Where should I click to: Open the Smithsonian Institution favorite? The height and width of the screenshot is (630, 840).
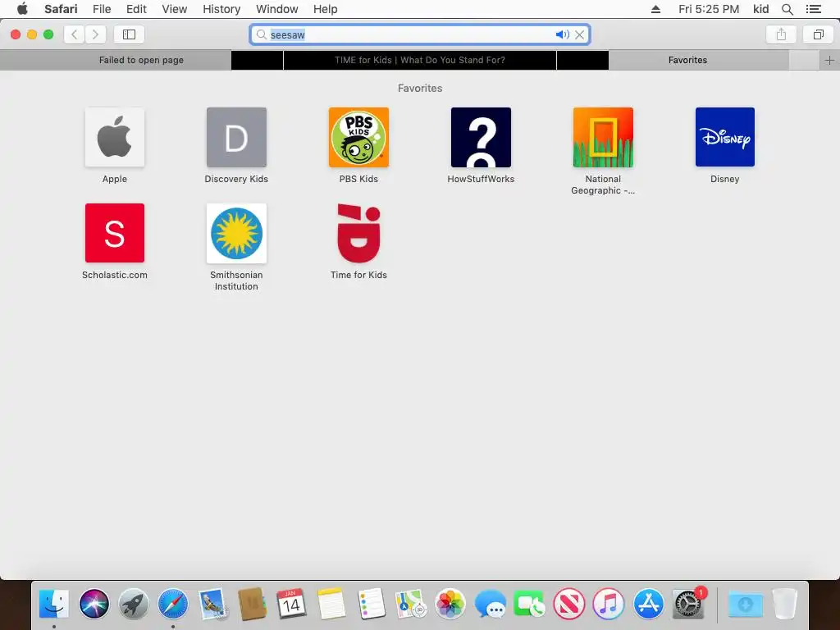(x=236, y=233)
